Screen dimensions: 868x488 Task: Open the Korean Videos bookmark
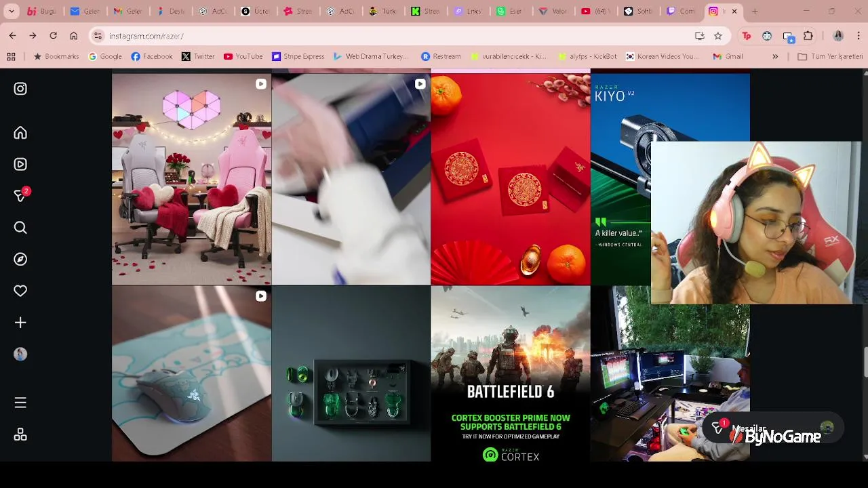pos(662,57)
